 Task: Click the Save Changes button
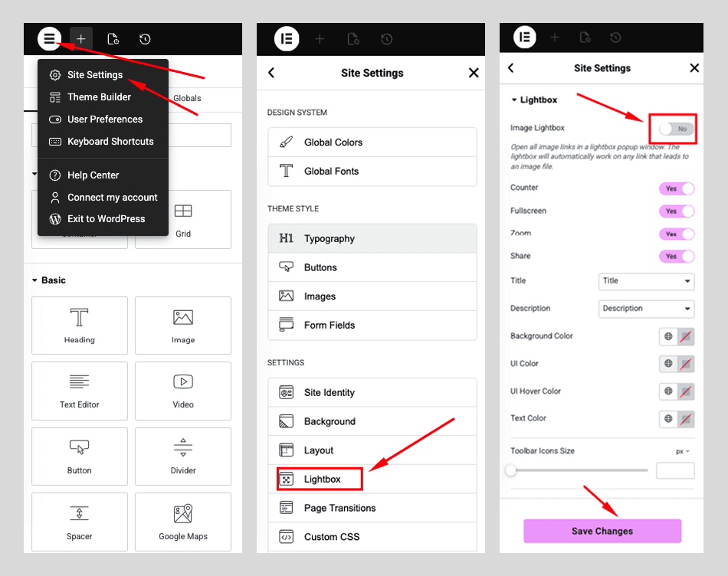[x=602, y=531]
